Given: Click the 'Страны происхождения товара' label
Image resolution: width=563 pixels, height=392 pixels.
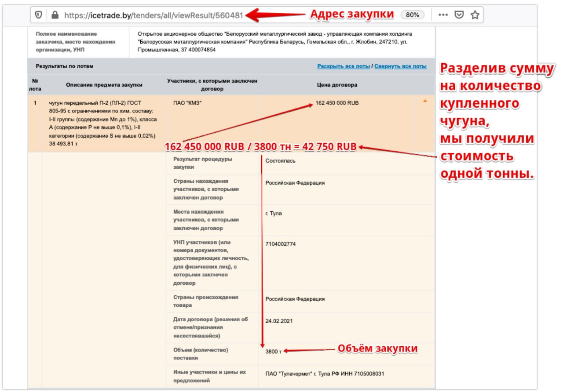Looking at the screenshot, I should click(206, 301).
